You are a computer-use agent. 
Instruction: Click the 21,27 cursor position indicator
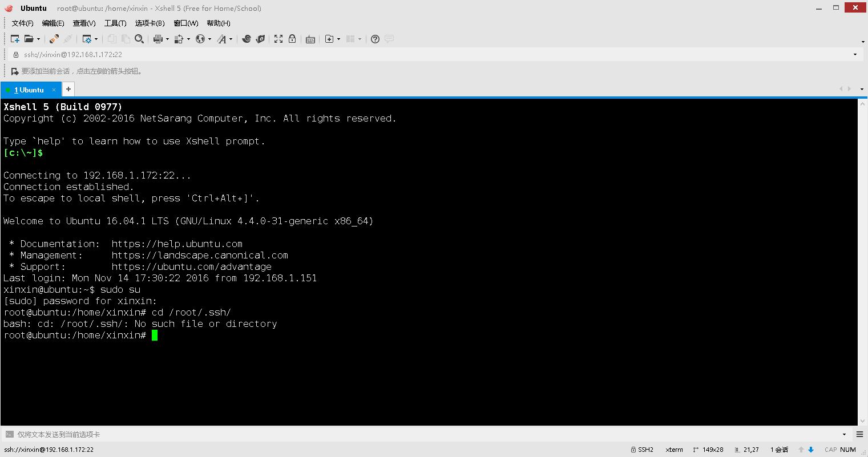point(746,450)
